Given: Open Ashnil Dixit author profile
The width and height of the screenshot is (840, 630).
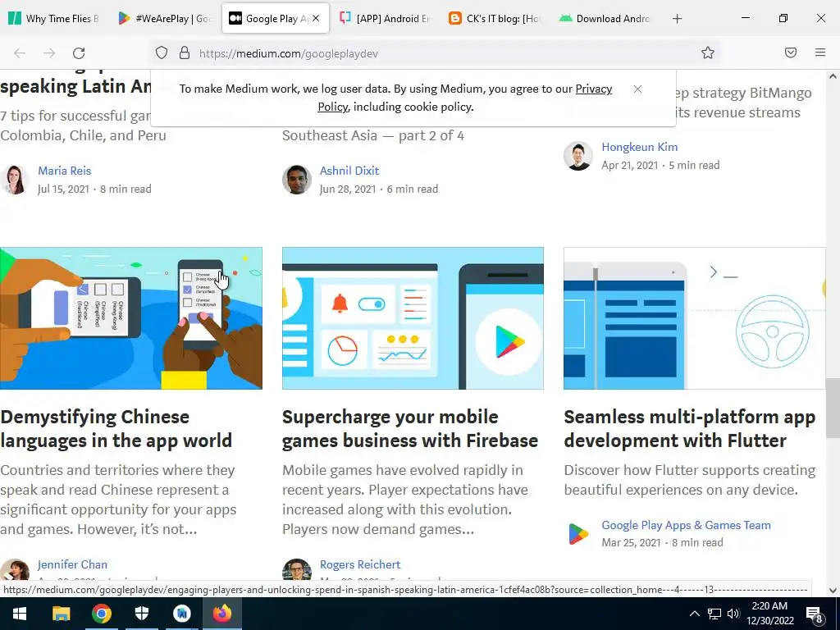Looking at the screenshot, I should (349, 171).
